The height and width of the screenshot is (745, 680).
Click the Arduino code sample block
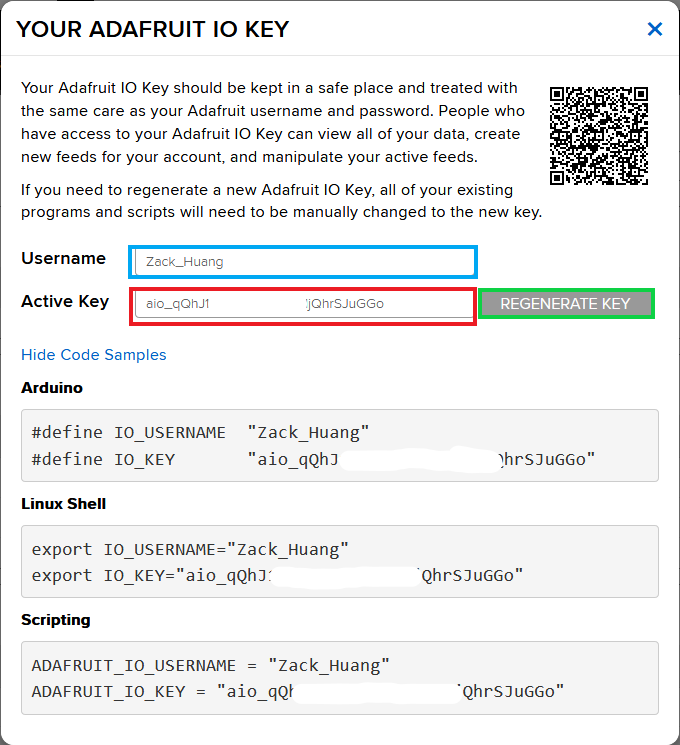point(340,446)
